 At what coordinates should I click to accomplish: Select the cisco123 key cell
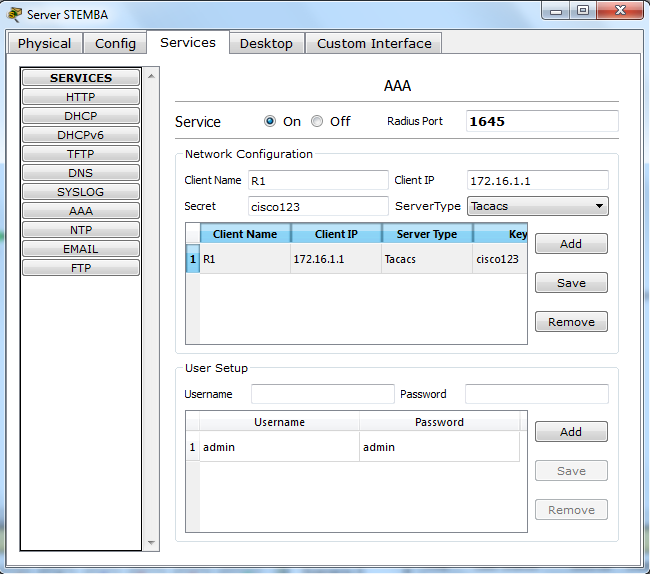pyautogui.click(x=500, y=259)
